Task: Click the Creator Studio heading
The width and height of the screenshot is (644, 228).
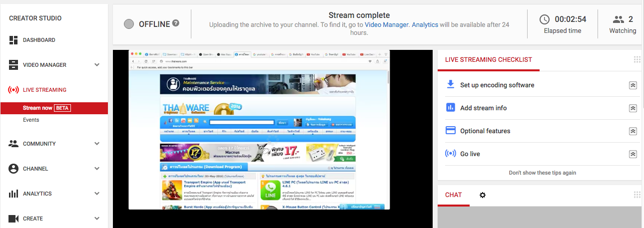Action: point(35,18)
